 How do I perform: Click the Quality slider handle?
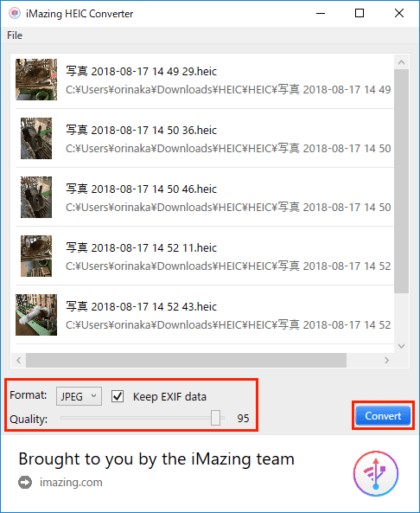click(x=215, y=418)
